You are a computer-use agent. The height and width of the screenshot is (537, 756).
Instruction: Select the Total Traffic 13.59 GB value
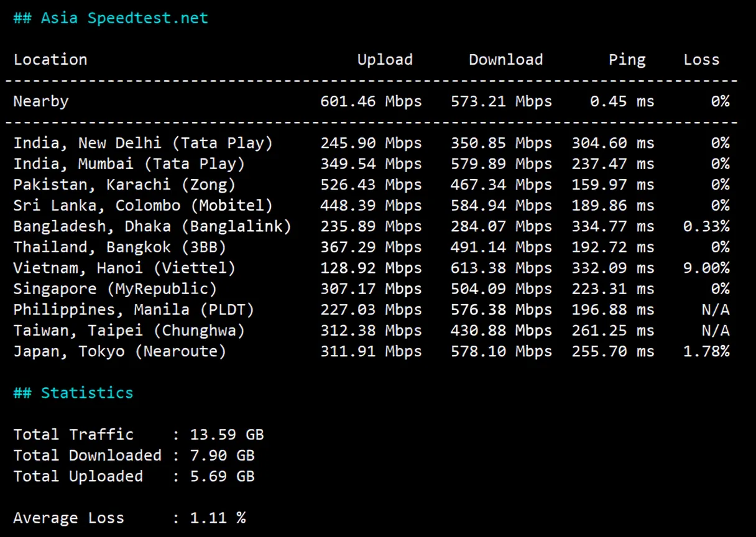pyautogui.click(x=227, y=434)
